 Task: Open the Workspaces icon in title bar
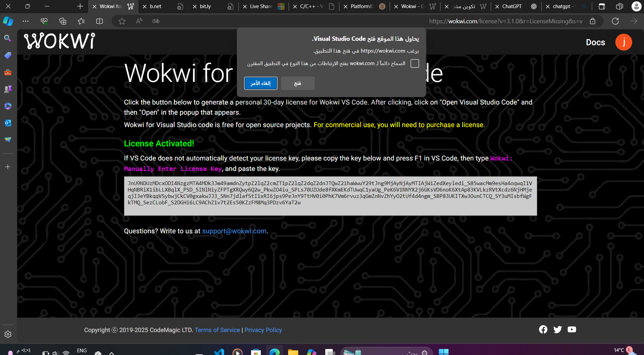619,6
